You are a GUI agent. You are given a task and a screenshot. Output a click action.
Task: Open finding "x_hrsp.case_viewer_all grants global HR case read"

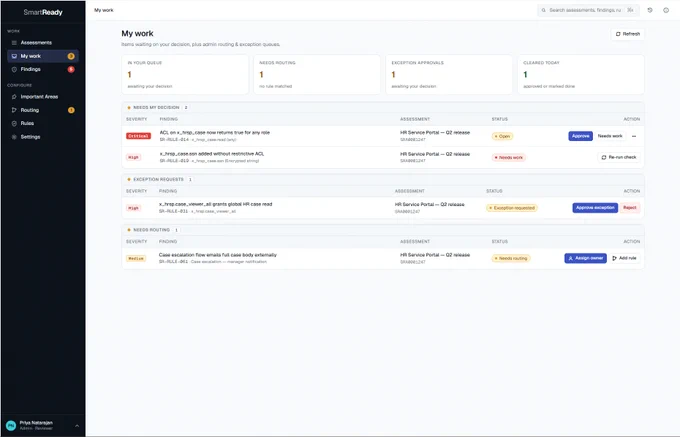click(x=216, y=204)
